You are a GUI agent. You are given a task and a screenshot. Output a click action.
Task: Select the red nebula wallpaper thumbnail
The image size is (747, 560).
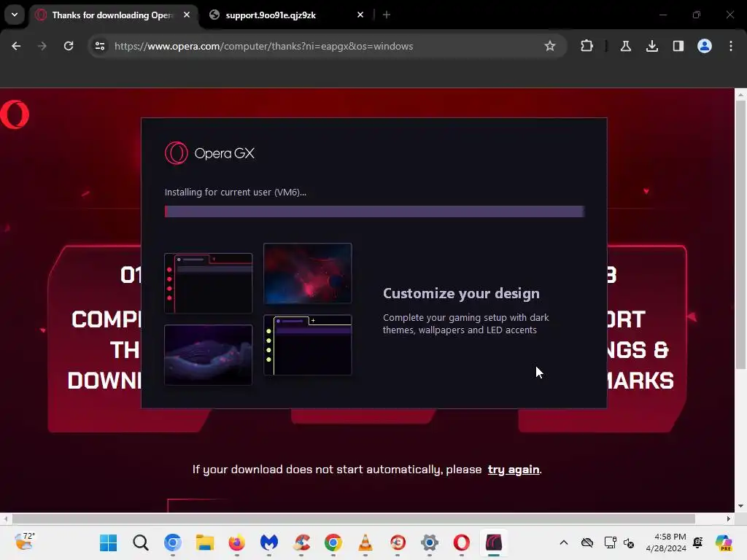click(x=308, y=273)
